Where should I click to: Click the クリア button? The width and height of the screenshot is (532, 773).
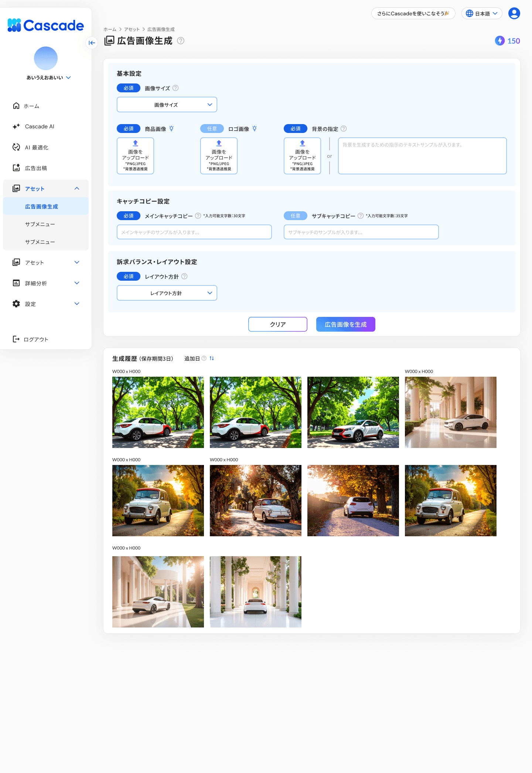(x=278, y=324)
